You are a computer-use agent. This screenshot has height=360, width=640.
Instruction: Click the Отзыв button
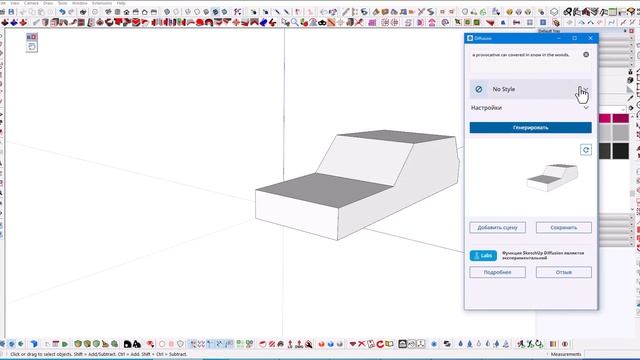tap(564, 272)
